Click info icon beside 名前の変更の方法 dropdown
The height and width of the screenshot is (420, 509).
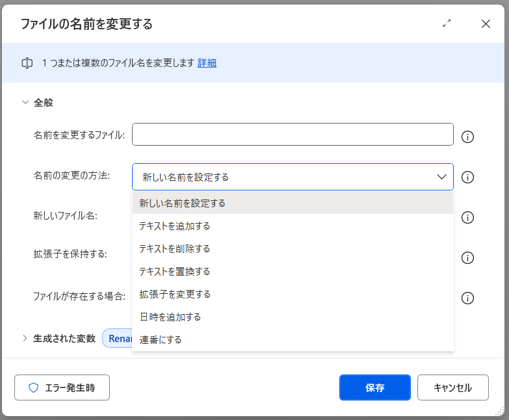coord(467,177)
